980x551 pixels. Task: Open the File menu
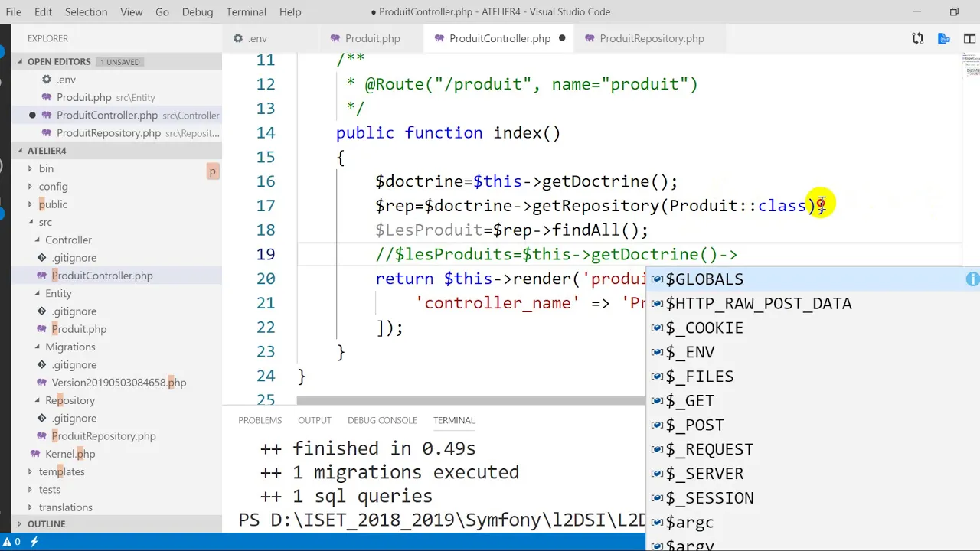(14, 11)
